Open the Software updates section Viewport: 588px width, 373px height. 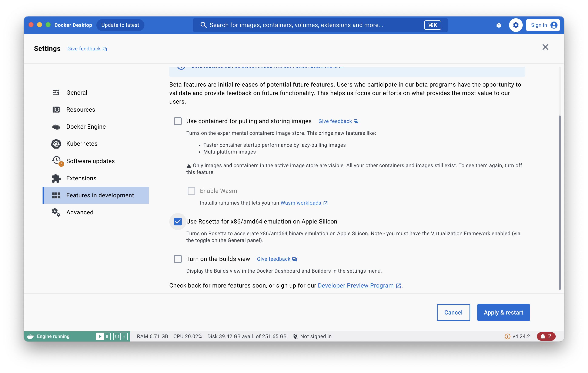[96, 161]
